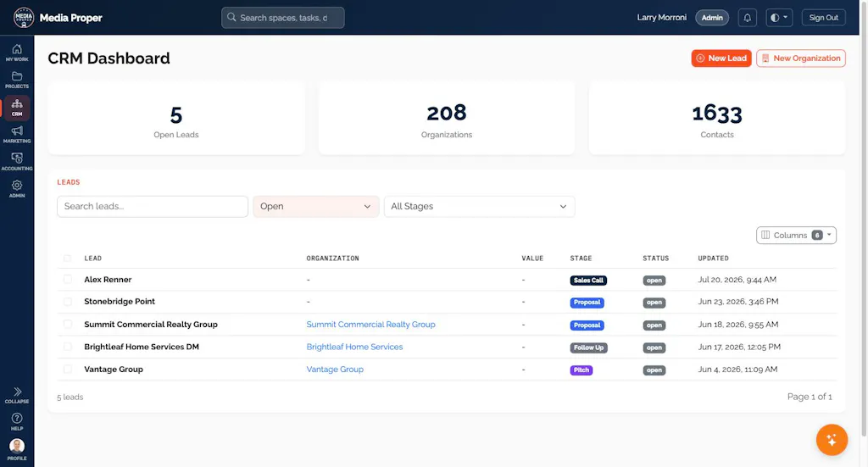Click the Jul 20, 2026 updated date
The width and height of the screenshot is (868, 467).
737,280
